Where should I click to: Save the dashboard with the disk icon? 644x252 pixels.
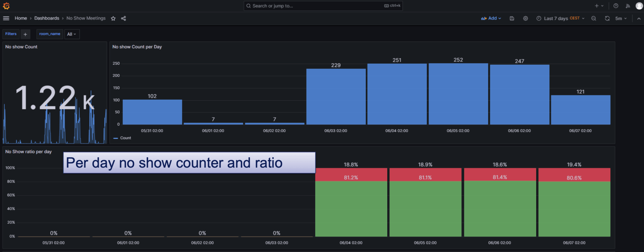pos(512,18)
